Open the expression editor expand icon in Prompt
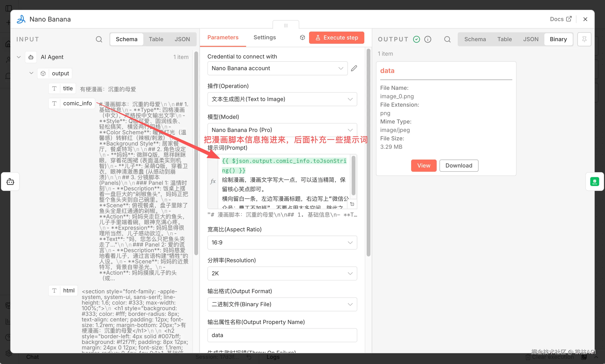The width and height of the screenshot is (605, 364). click(352, 204)
